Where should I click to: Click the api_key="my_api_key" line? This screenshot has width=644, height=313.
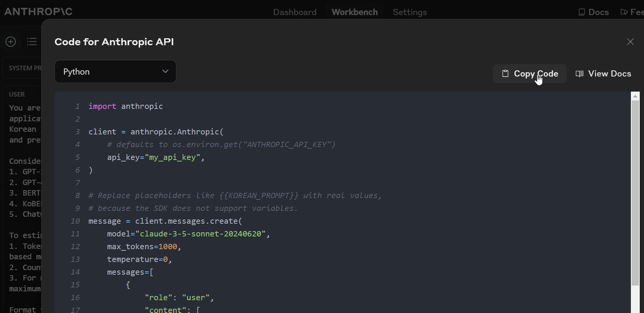156,157
